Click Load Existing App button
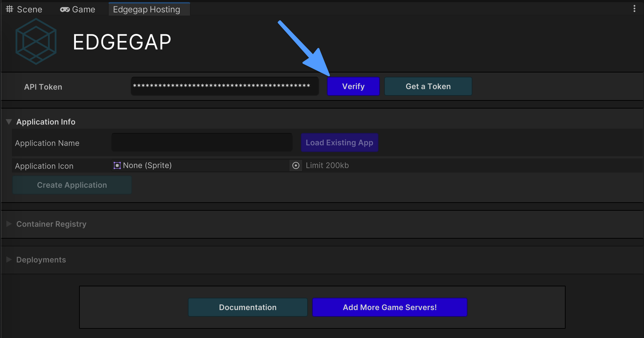This screenshot has height=338, width=644. point(339,142)
